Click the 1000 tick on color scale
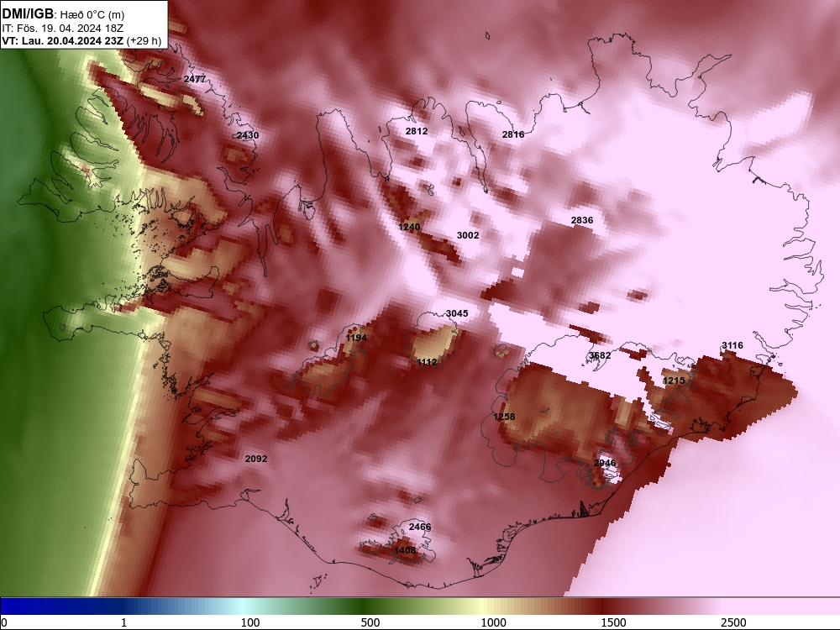840x630 pixels. (x=493, y=622)
